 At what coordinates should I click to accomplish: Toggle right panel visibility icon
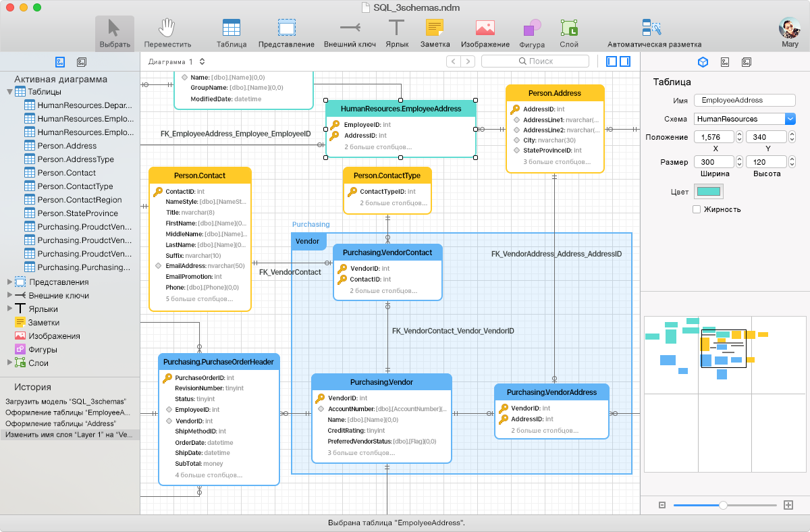click(x=624, y=61)
